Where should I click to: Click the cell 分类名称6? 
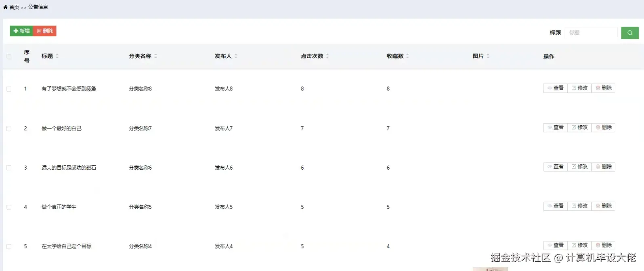140,168
